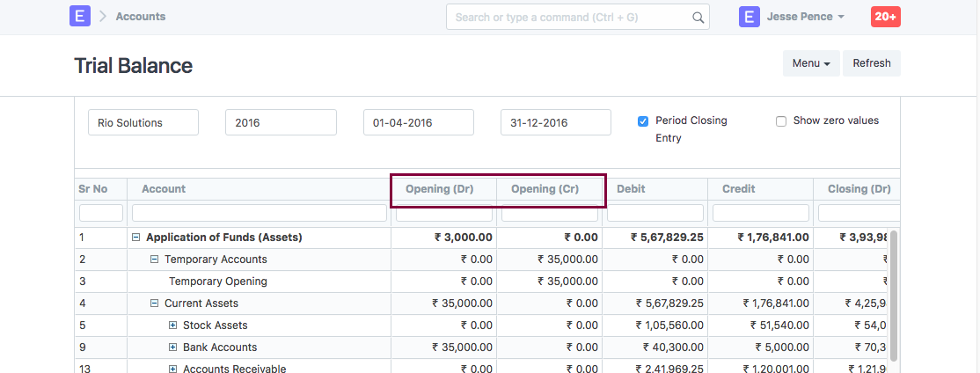Expand the Bank Accounts group
Viewport: 980px width, 373px height.
[x=173, y=347]
